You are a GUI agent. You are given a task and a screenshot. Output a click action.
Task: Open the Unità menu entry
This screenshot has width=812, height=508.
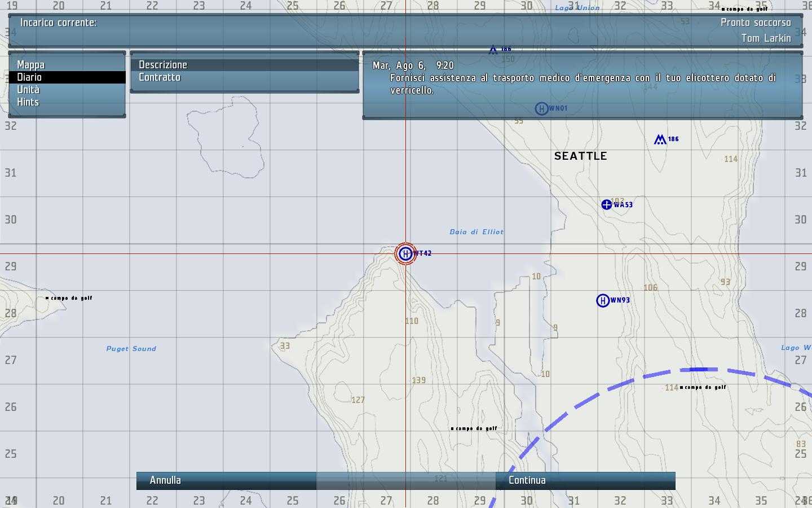[67, 90]
